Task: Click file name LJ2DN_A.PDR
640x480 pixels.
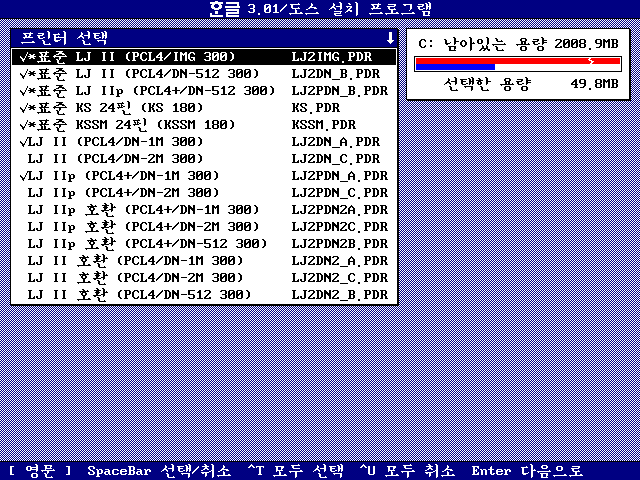Action: pyautogui.click(x=336, y=142)
